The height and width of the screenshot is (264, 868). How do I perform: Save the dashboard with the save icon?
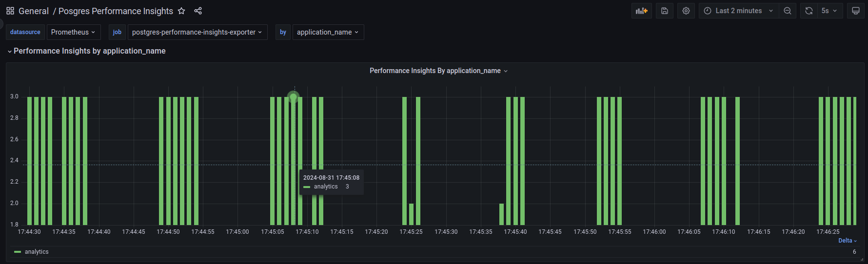click(665, 11)
